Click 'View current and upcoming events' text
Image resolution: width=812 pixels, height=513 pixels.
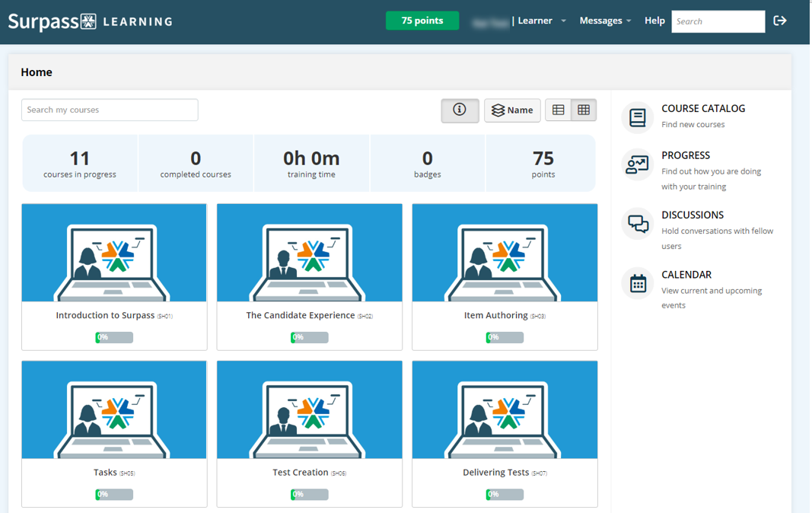(x=712, y=298)
